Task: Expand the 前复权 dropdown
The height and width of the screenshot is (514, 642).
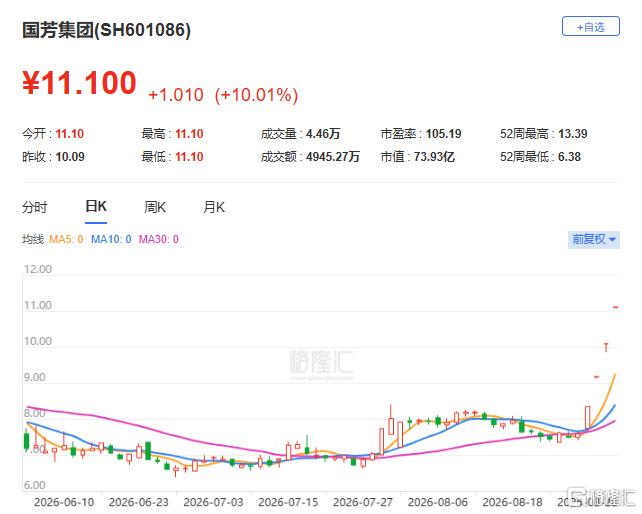Action: (594, 240)
